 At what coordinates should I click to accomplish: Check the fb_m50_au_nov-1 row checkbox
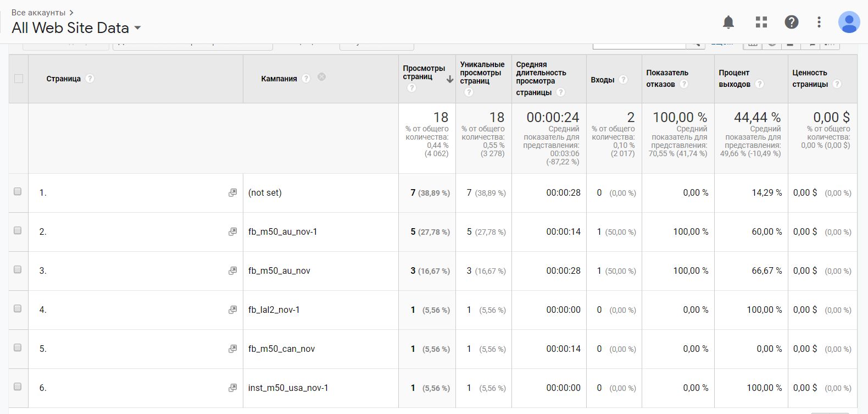click(18, 230)
